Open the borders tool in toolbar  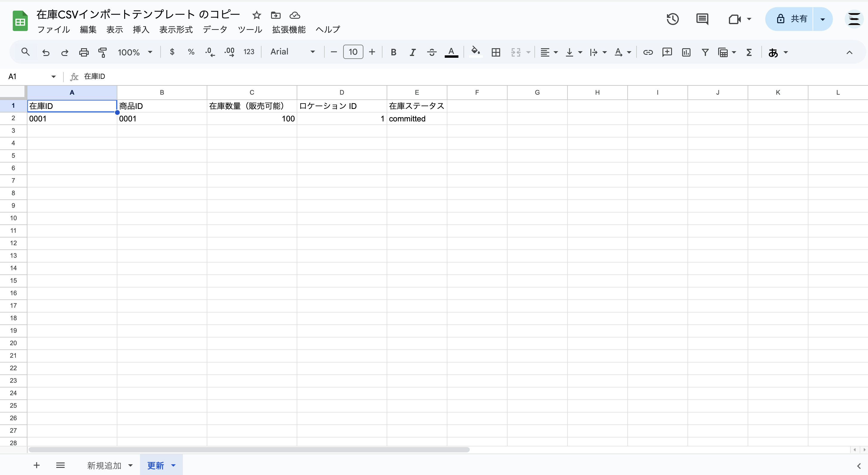[x=496, y=52]
